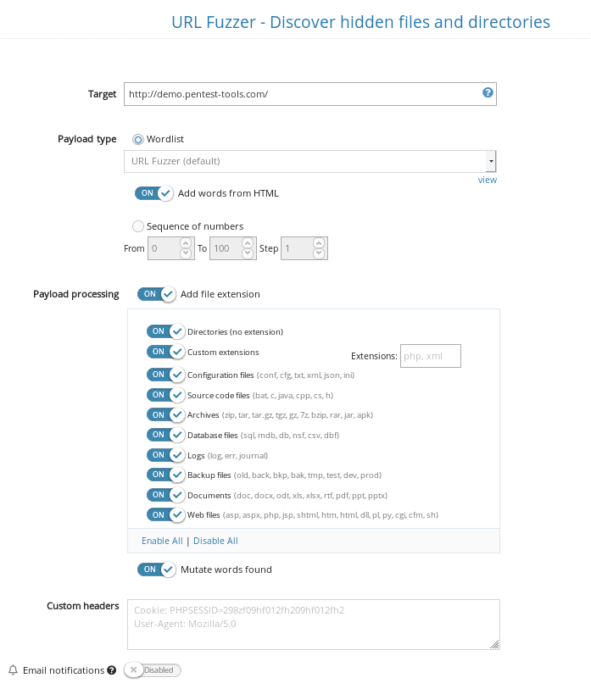
Task: Click the help icon beside the Target field
Action: 486,94
